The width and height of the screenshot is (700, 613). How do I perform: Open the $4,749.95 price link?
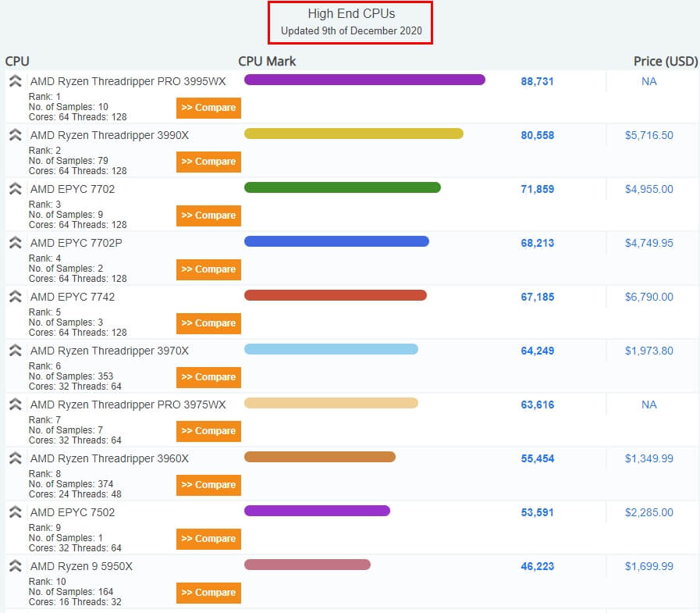(x=648, y=243)
